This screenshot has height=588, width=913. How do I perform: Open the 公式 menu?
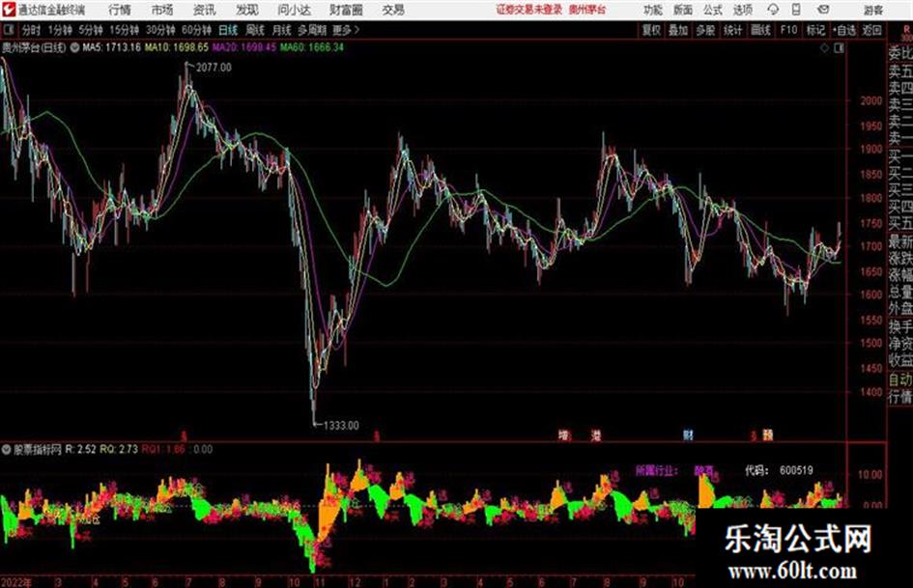pyautogui.click(x=713, y=10)
